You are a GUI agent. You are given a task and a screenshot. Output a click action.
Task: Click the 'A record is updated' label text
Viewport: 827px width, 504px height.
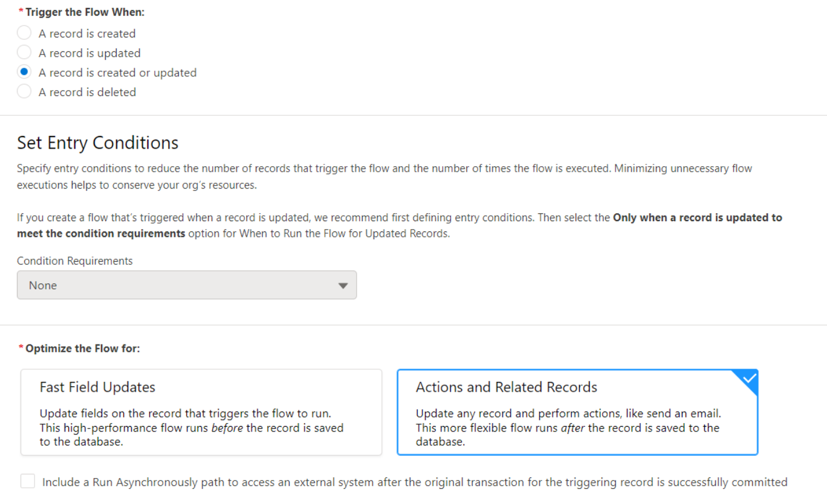click(89, 53)
